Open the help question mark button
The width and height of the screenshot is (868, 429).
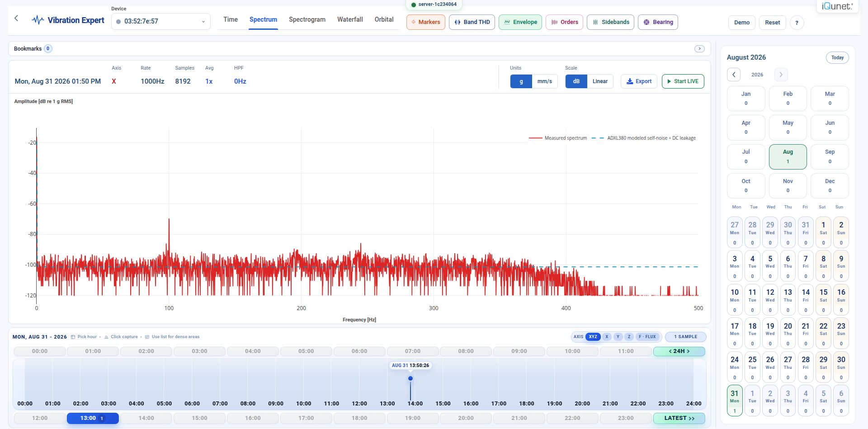[x=797, y=23]
